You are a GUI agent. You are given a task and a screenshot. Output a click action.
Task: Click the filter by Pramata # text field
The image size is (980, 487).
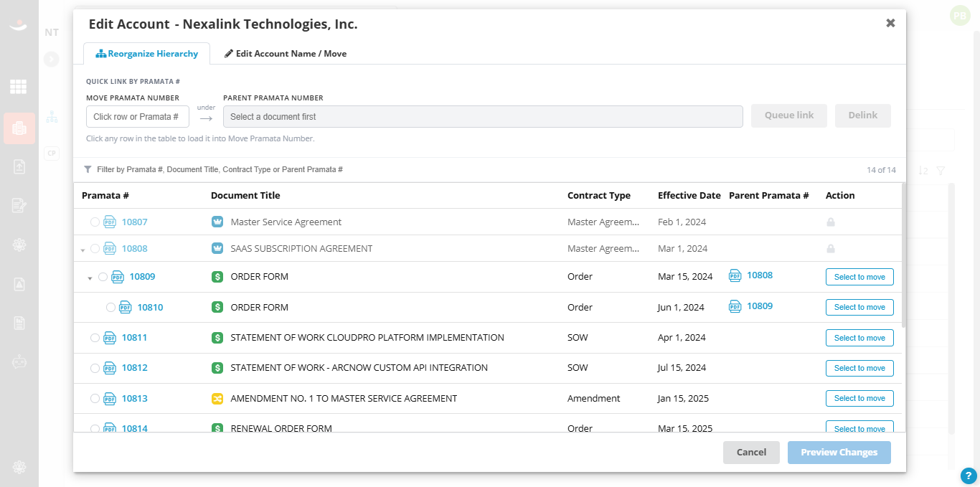220,170
